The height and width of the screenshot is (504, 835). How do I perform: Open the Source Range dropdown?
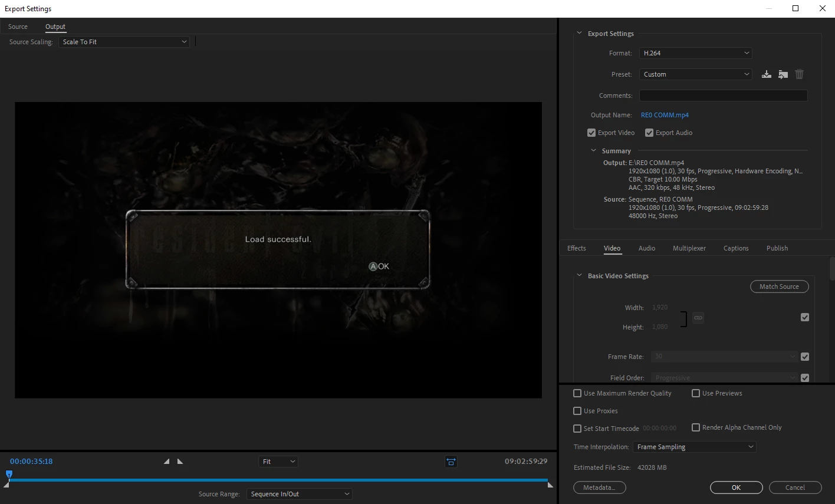click(x=299, y=494)
